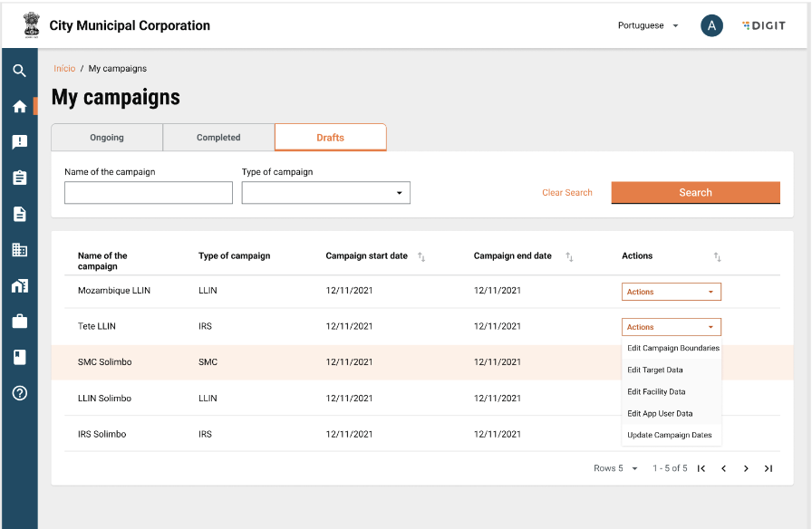The height and width of the screenshot is (529, 812).
Task: Click the IRS Solimbo campaign name
Action: [102, 434]
